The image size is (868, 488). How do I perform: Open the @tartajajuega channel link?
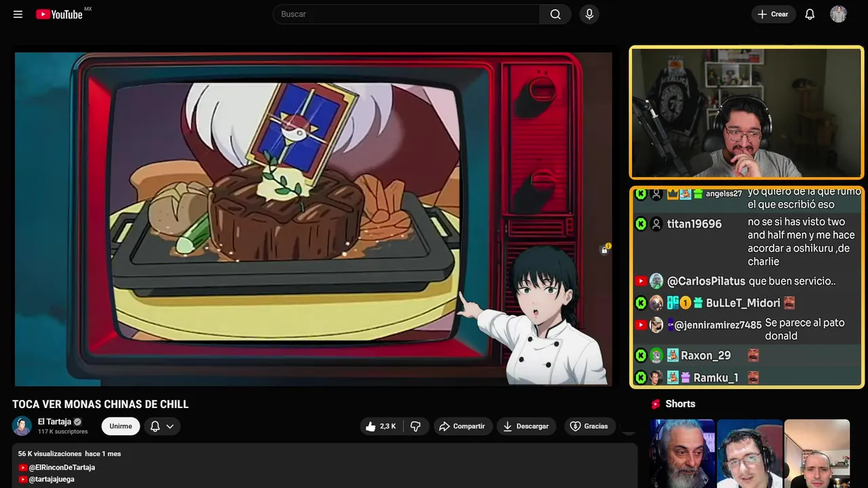pyautogui.click(x=52, y=479)
